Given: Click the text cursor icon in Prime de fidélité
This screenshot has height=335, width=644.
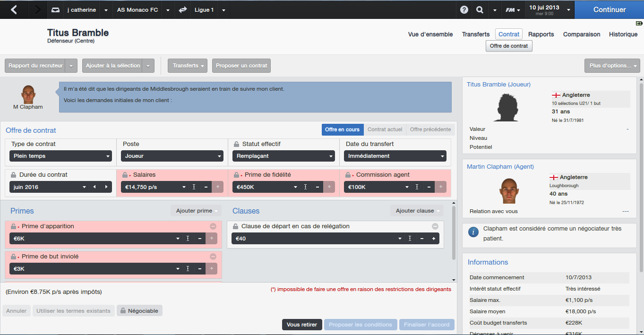Looking at the screenshot, I should 306,187.
